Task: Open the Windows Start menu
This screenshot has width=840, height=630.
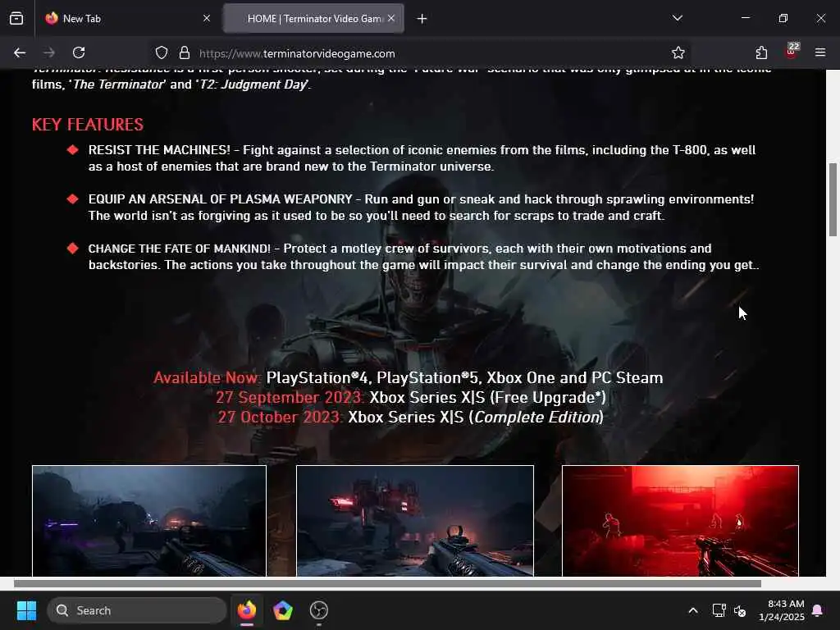Action: coord(26,610)
